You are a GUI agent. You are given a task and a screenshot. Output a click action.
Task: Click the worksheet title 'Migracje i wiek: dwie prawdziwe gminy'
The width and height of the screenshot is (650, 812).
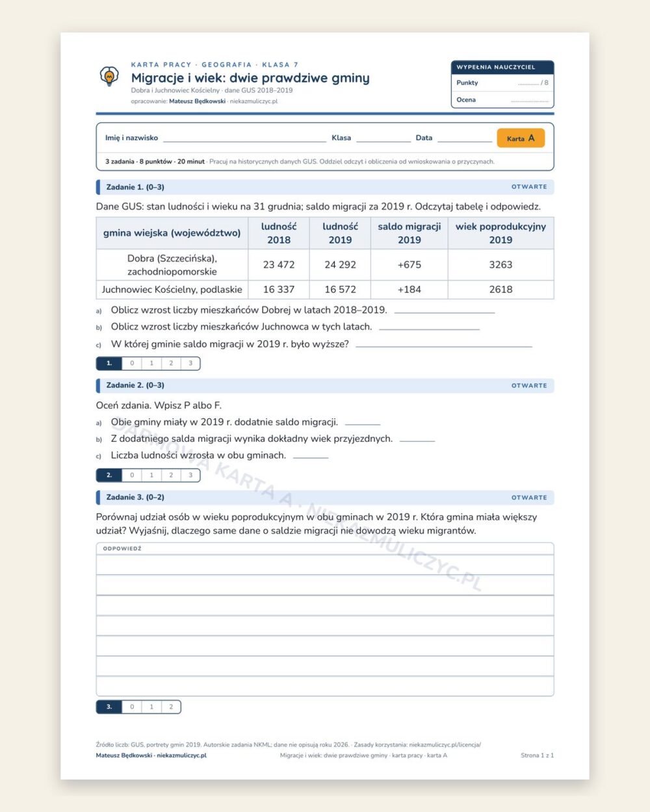[250, 78]
